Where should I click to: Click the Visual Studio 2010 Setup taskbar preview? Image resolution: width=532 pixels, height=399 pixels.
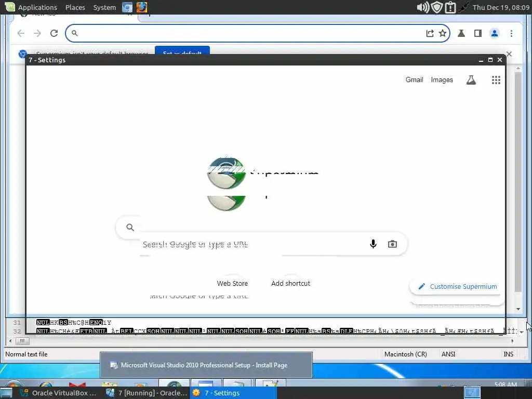[x=206, y=365]
